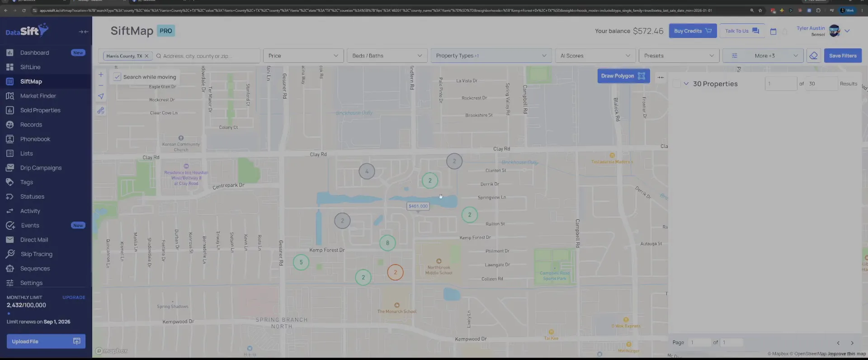Collapse the left sidebar with the arrows icon
The image size is (868, 360).
click(84, 32)
